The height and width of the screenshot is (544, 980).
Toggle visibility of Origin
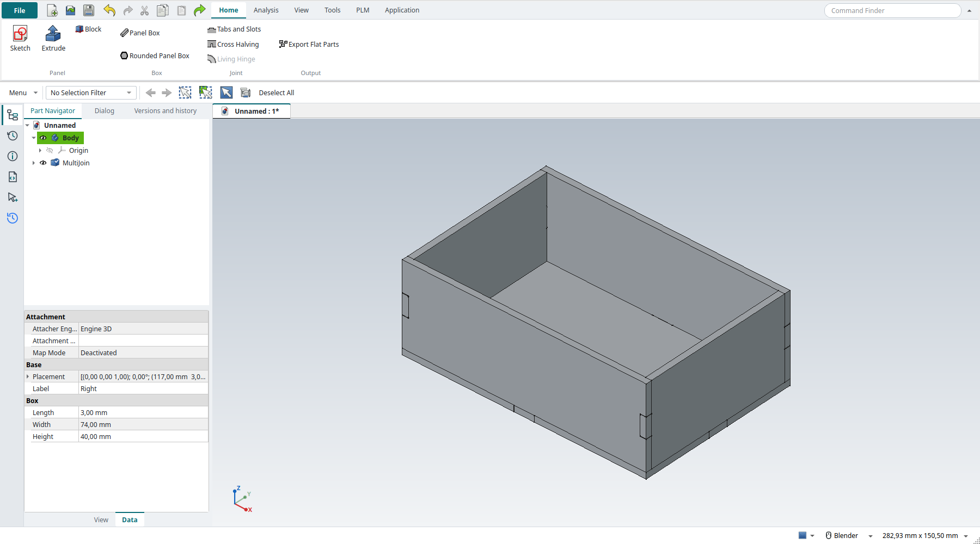pyautogui.click(x=50, y=151)
